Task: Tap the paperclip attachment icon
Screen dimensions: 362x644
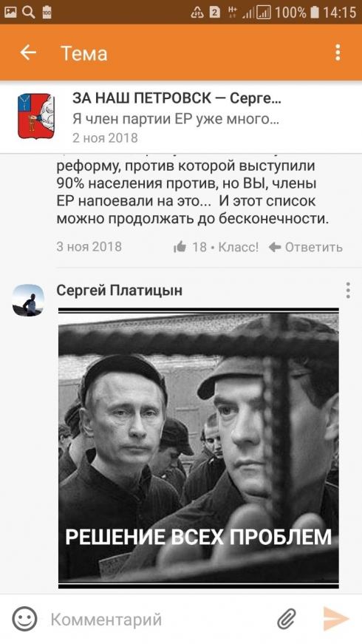Action: tap(287, 620)
